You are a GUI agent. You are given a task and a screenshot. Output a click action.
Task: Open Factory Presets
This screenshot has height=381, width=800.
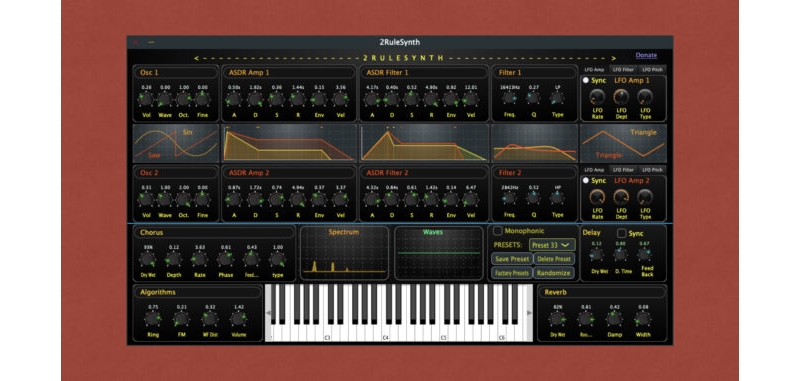(512, 273)
